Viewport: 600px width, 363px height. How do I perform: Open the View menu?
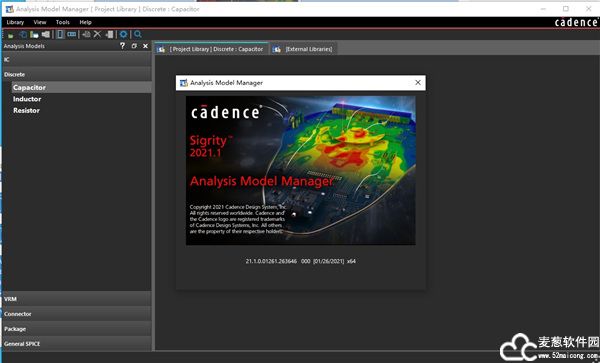coord(40,22)
